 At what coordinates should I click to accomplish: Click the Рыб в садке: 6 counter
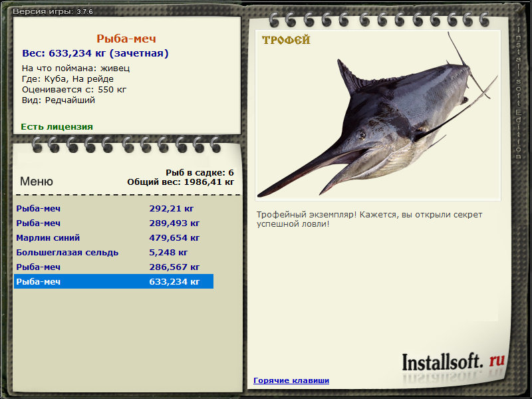pos(200,172)
